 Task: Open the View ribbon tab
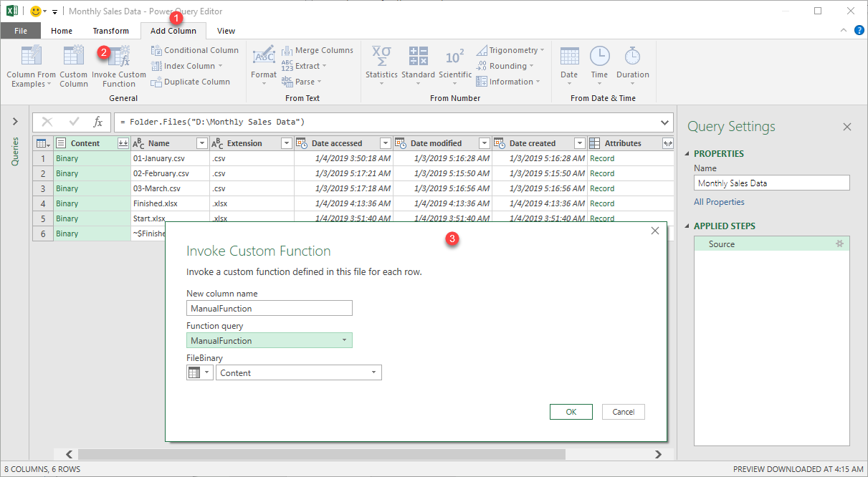coord(226,31)
